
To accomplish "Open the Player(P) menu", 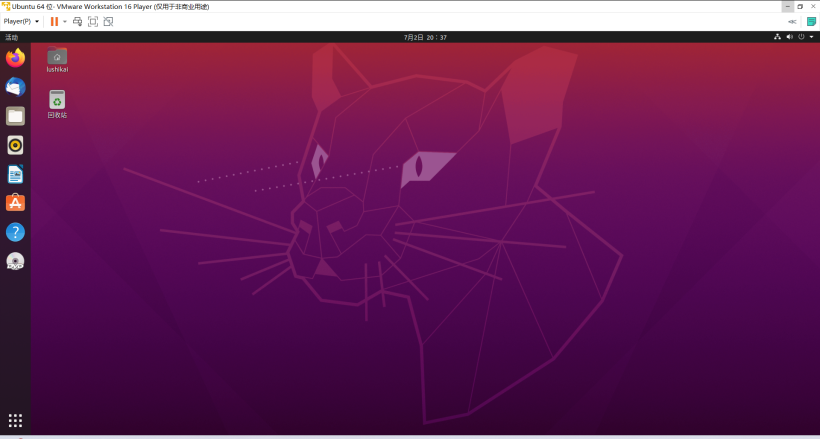I will coord(21,21).
